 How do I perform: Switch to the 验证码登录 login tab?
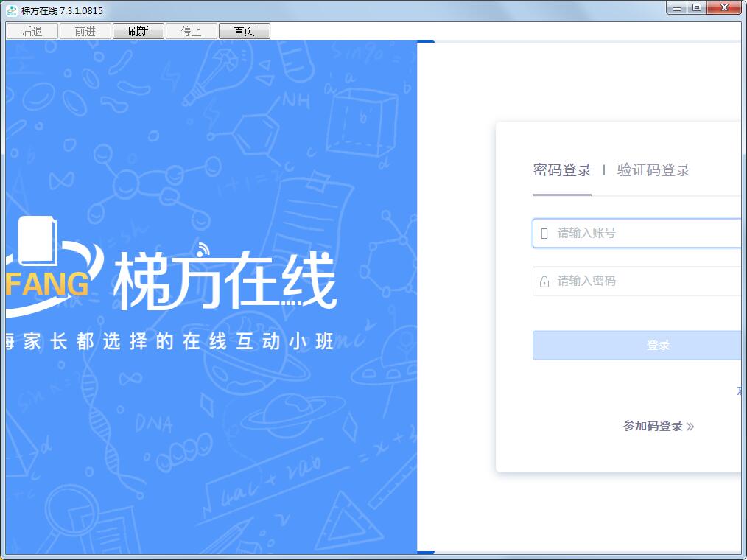point(653,170)
